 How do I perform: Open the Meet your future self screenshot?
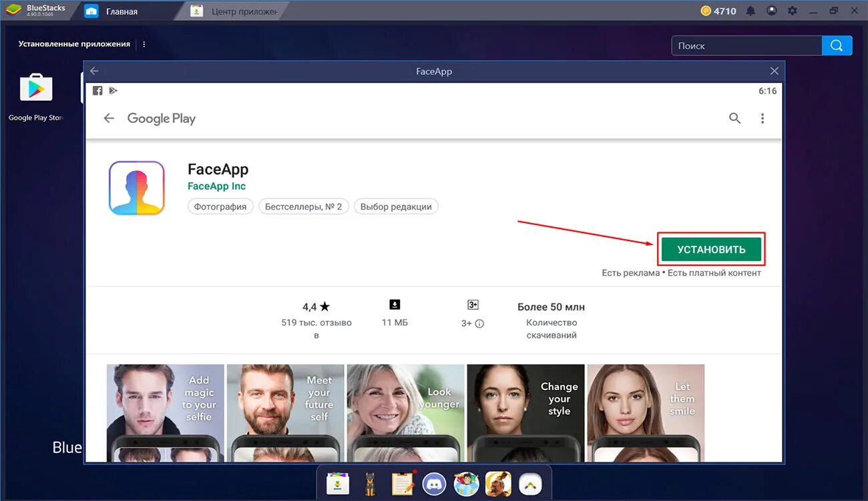[286, 413]
